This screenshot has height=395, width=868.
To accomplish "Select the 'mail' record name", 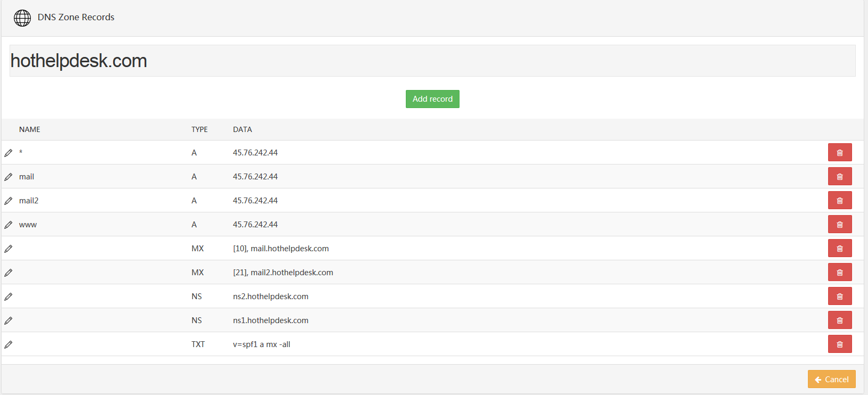I will coord(27,177).
